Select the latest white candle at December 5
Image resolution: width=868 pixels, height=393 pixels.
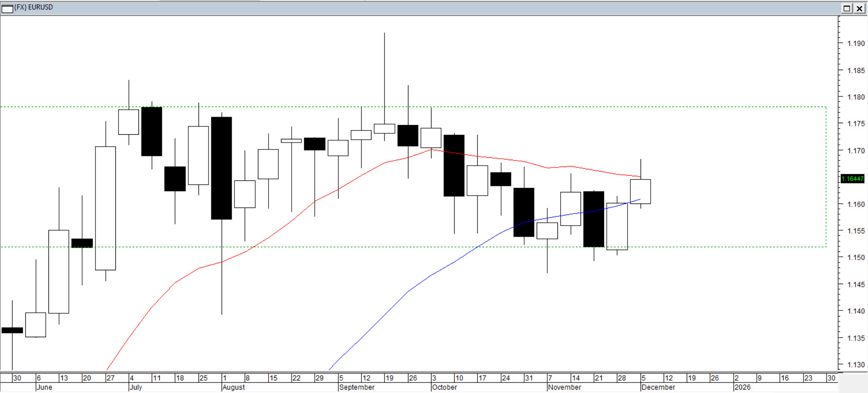[x=641, y=191]
